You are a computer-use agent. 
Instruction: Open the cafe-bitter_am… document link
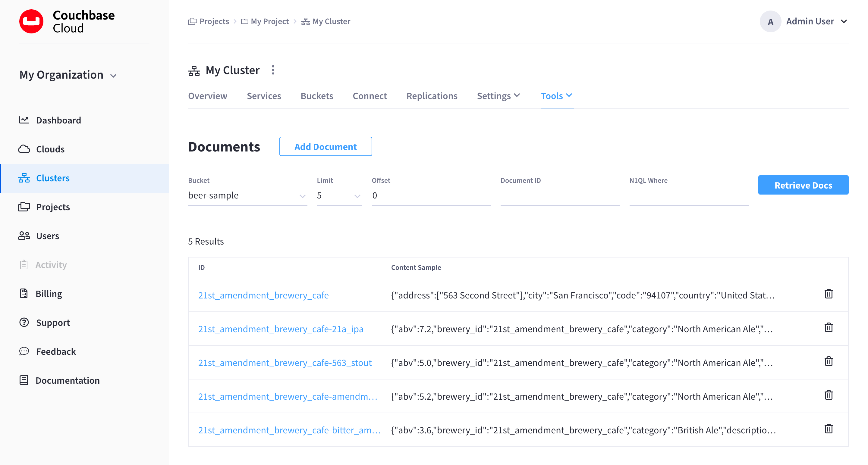(x=289, y=430)
